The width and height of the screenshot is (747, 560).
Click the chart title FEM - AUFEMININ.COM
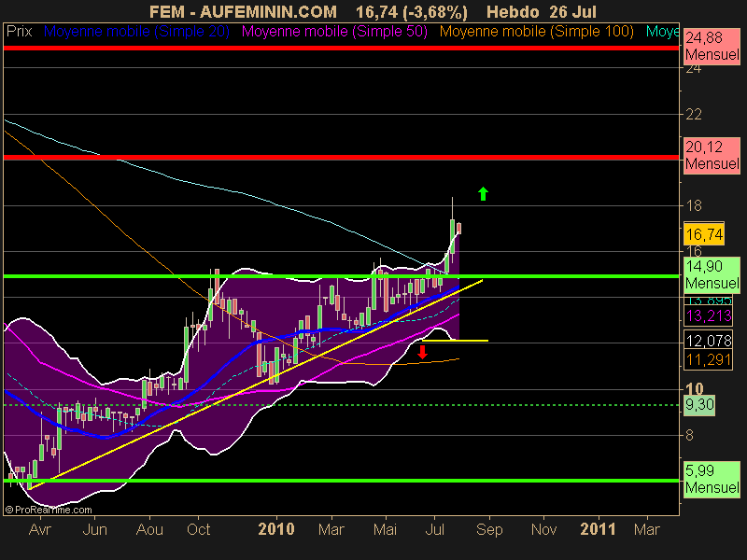pos(243,11)
